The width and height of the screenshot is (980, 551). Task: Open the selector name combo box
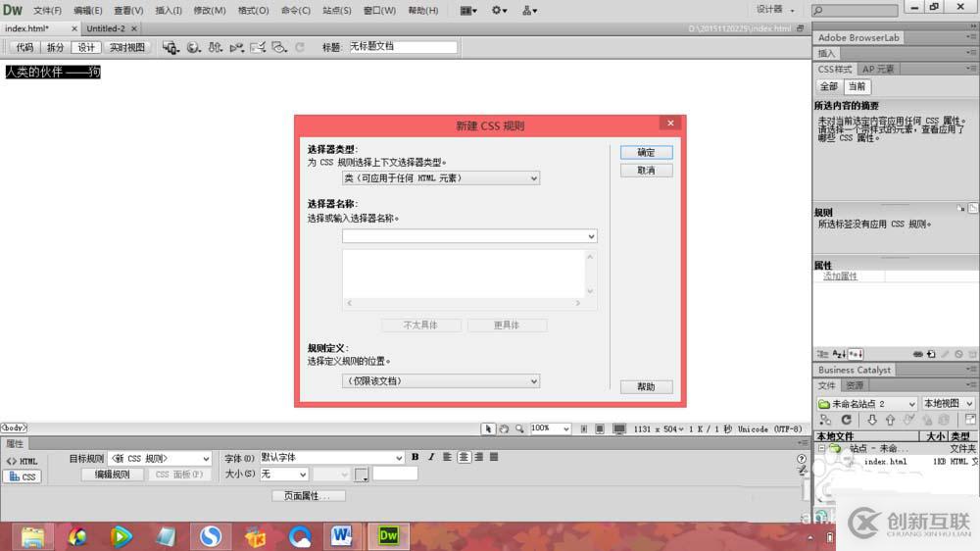tap(469, 236)
